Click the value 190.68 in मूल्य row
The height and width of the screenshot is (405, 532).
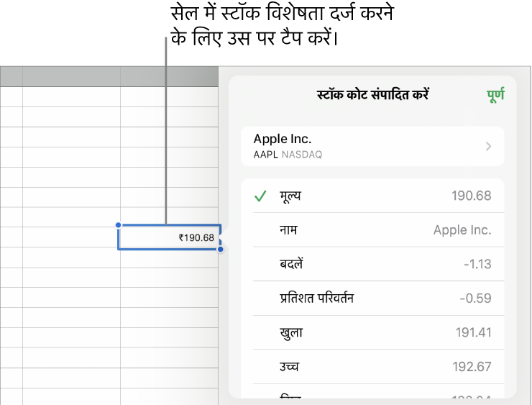point(472,196)
